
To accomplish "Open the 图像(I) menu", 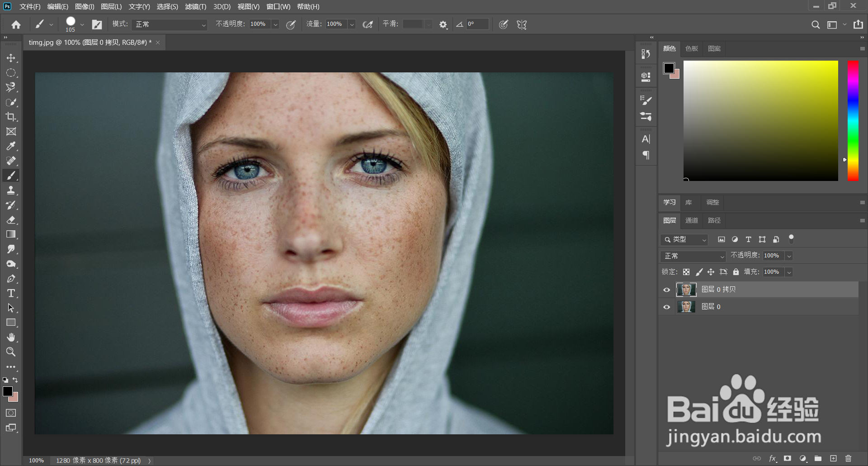I will click(85, 7).
